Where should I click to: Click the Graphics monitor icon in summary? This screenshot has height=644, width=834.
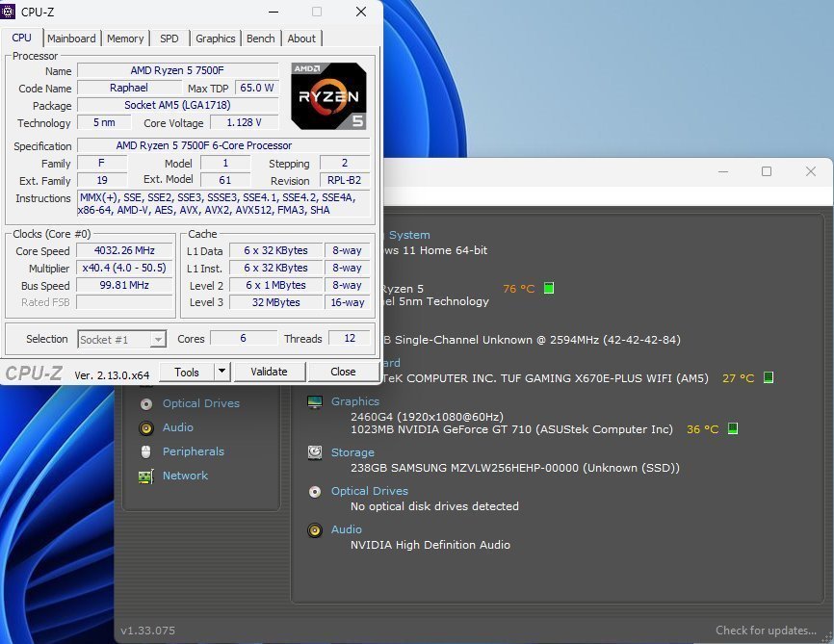[315, 402]
